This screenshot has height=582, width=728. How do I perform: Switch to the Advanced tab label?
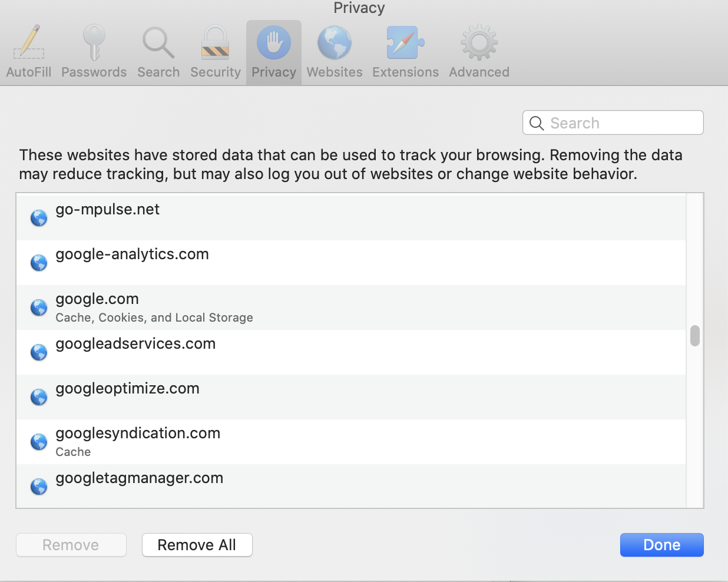point(479,72)
